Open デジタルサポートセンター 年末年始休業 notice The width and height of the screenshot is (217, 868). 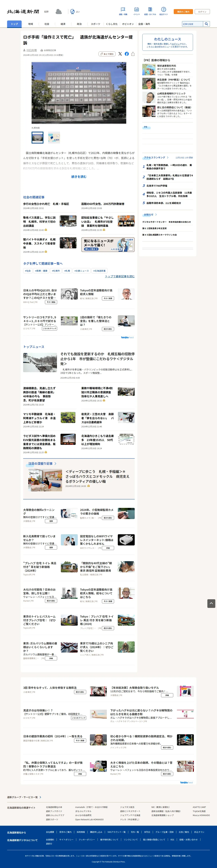(166, 222)
